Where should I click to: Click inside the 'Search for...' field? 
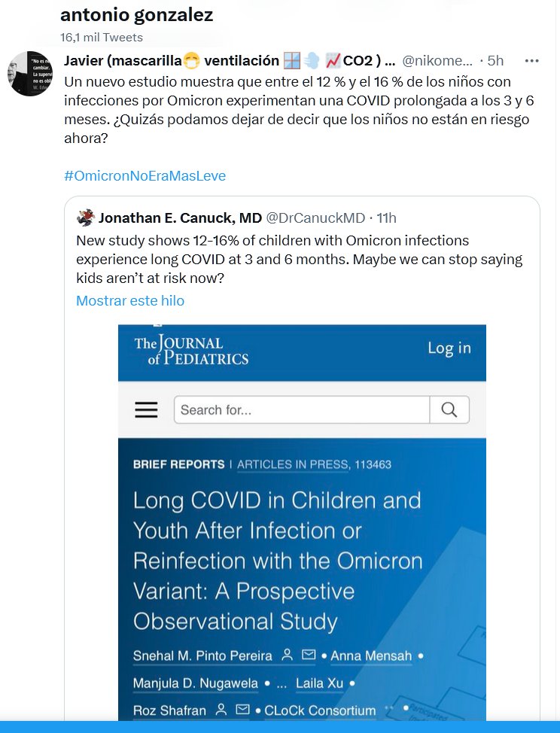[301, 409]
